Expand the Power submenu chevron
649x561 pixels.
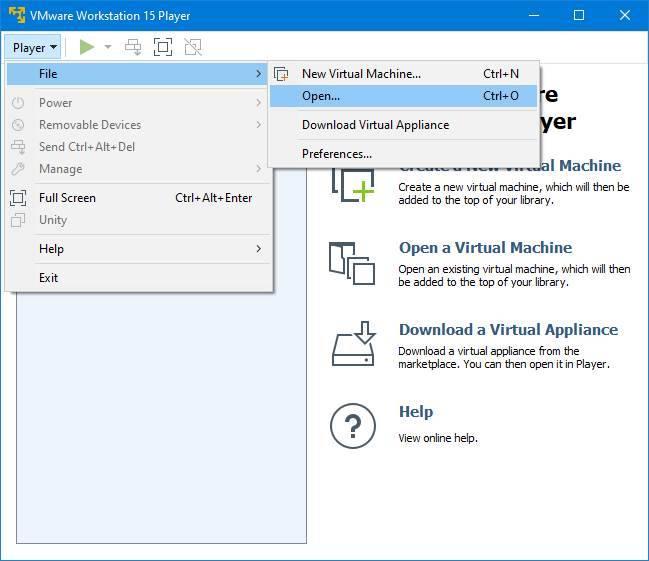(x=259, y=103)
